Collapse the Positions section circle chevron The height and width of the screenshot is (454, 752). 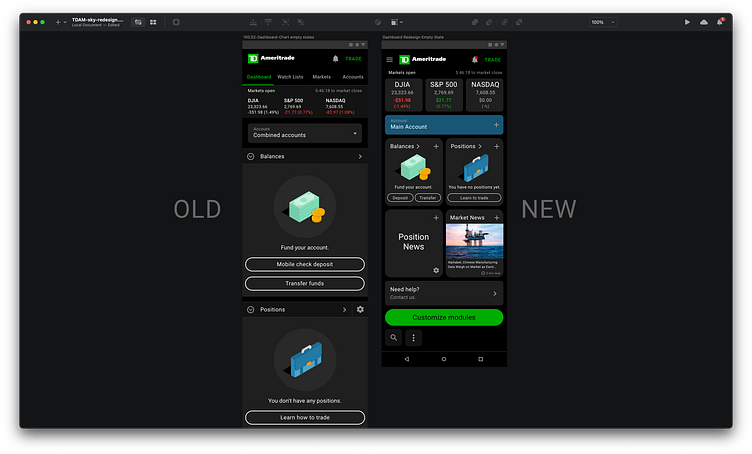pos(250,310)
